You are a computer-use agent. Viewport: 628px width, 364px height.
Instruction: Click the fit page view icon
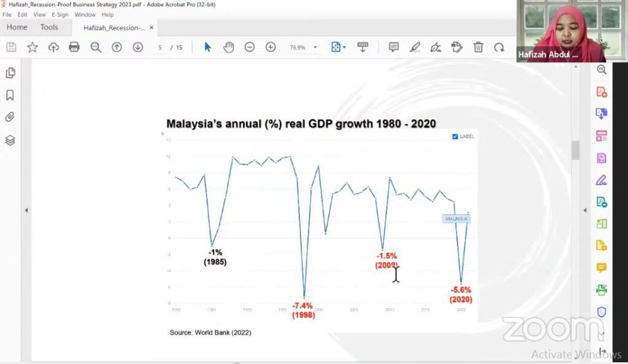pyautogui.click(x=335, y=47)
